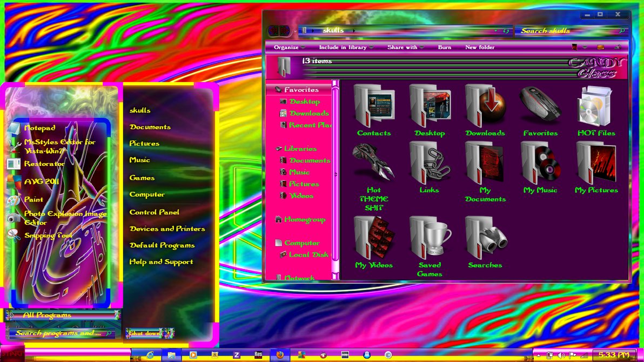Expand the Share with dropdown
This screenshot has height=362, width=644.
405,48
